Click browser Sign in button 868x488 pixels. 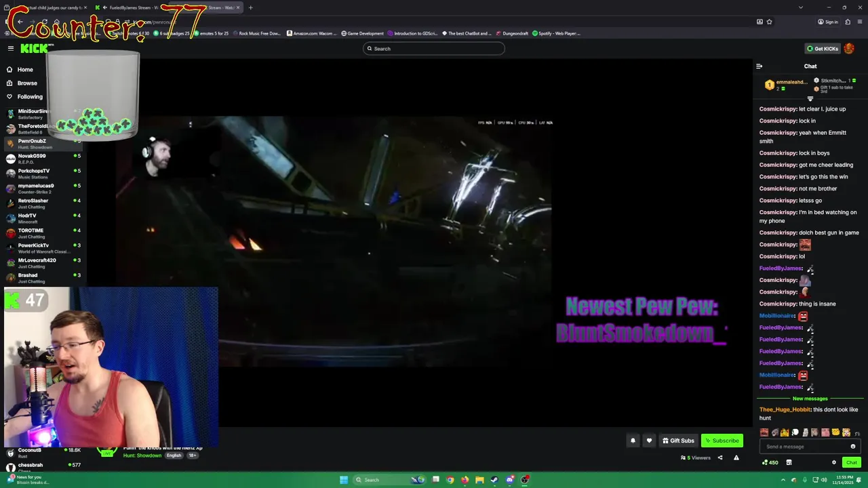[x=828, y=22]
